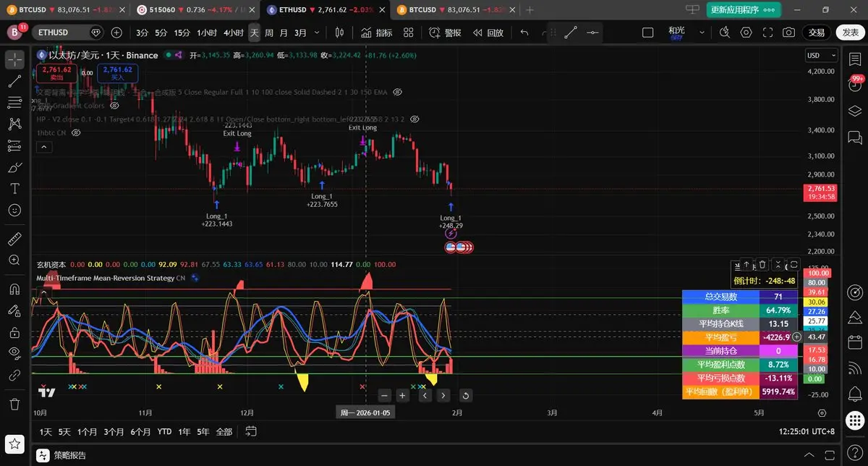The height and width of the screenshot is (466, 868).
Task: Select the 4小时 timeframe
Action: [233, 33]
